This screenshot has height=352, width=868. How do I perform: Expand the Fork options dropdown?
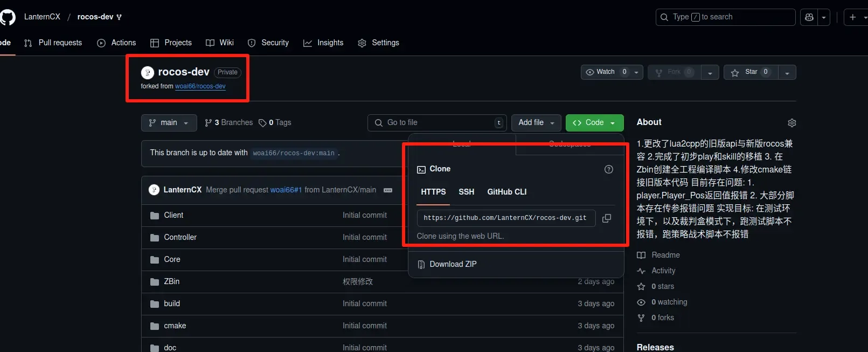pos(710,72)
